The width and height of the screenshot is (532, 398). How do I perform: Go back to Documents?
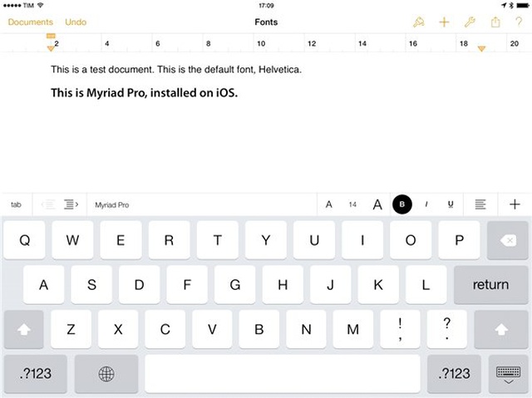tap(31, 22)
